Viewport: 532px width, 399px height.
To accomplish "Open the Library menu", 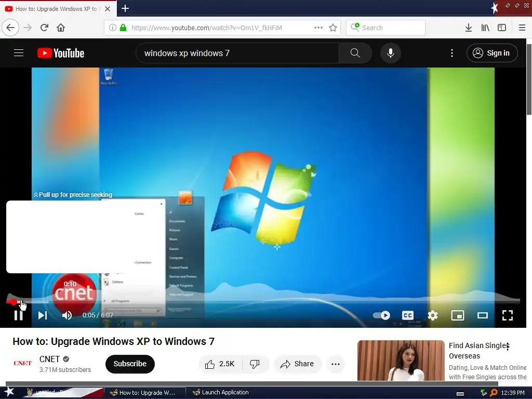I will (x=485, y=28).
